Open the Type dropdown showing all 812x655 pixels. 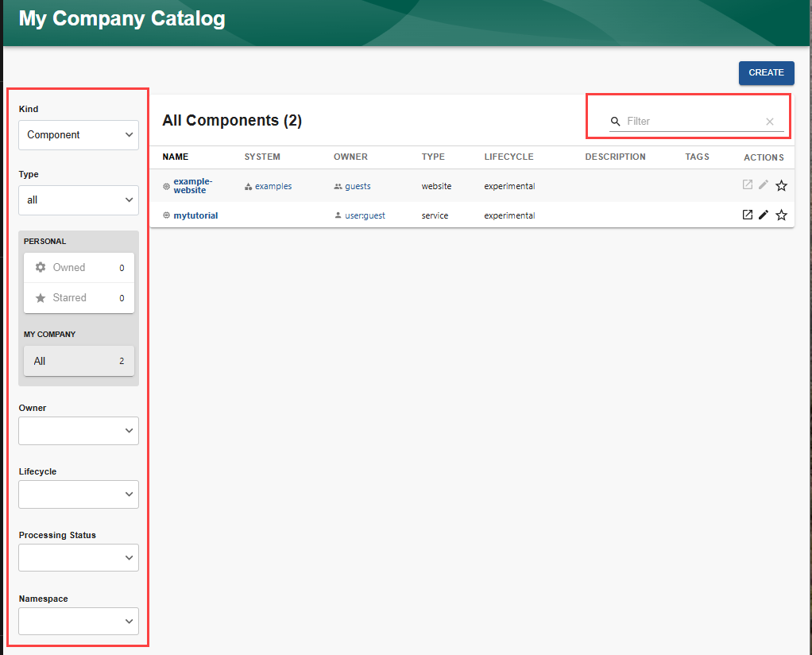78,200
